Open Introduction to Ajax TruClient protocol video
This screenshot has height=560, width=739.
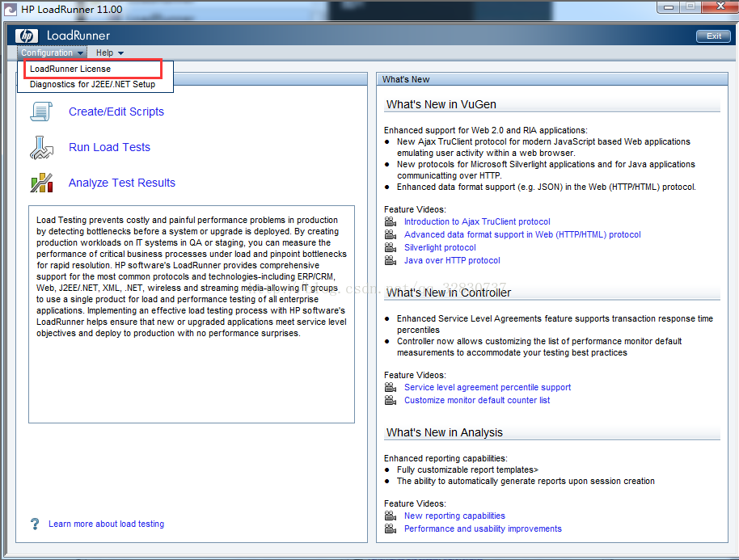coord(477,221)
